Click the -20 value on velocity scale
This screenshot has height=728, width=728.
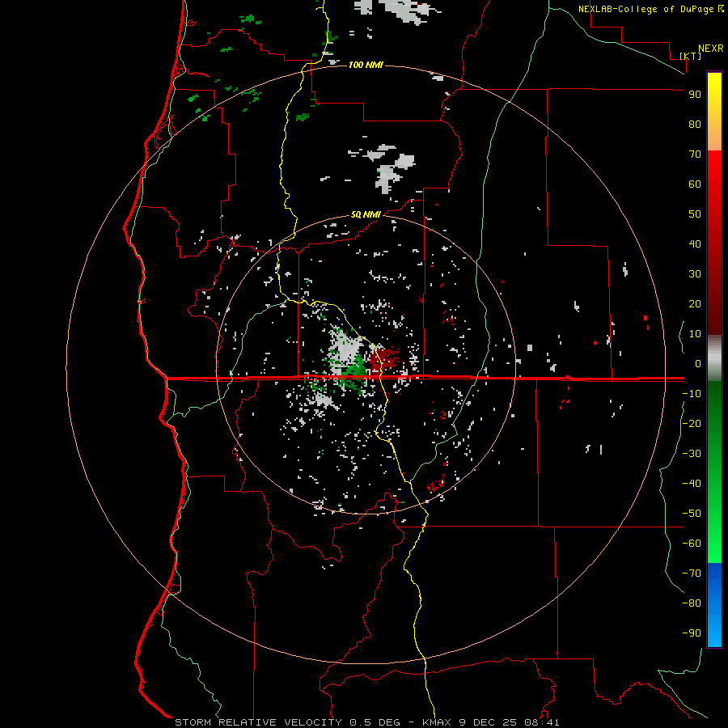pos(692,423)
